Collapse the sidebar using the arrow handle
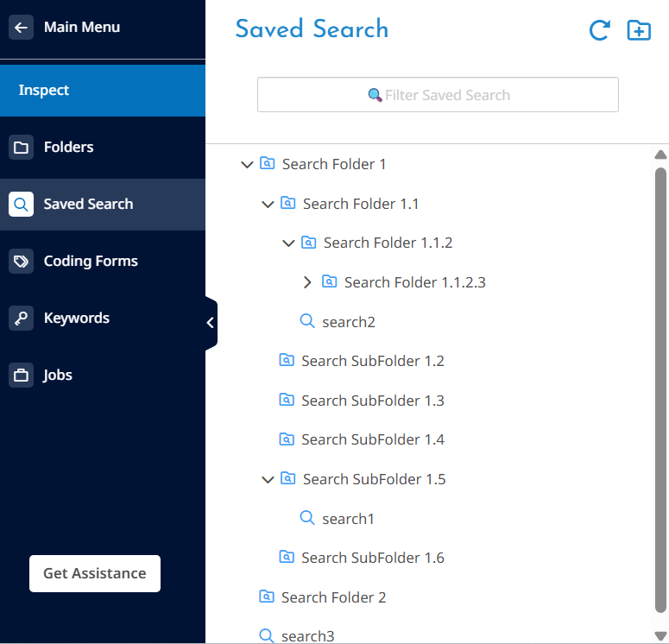 [x=210, y=323]
